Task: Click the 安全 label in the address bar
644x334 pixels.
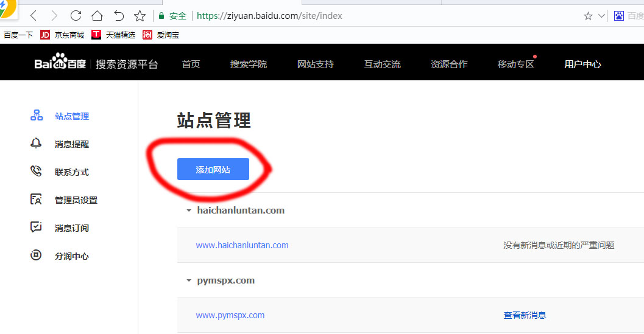Action: [178, 16]
